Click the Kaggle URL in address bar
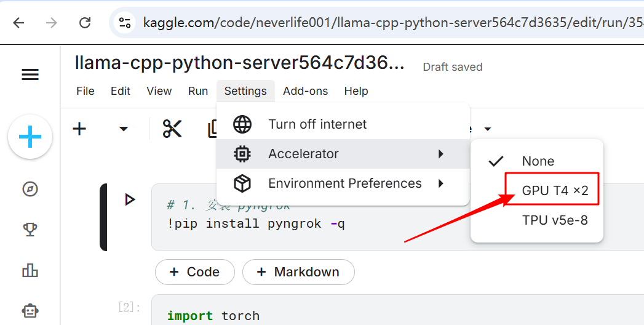Image resolution: width=644 pixels, height=325 pixels. tap(392, 23)
